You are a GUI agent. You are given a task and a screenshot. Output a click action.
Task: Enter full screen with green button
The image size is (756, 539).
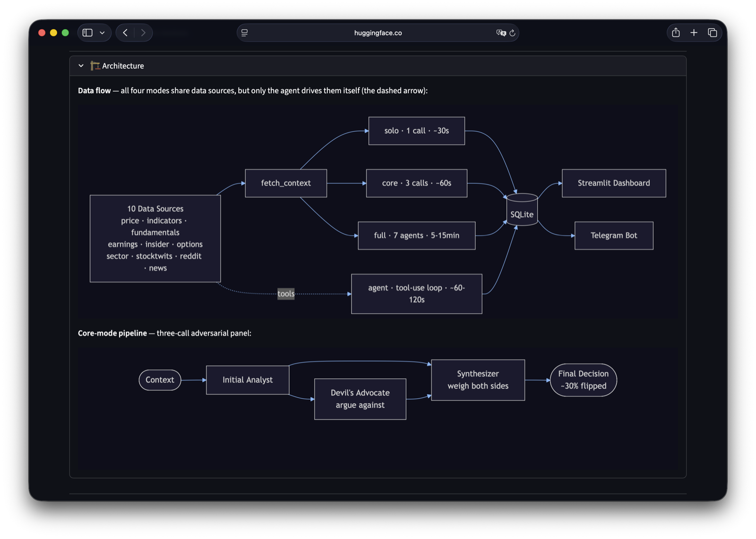[x=65, y=33]
